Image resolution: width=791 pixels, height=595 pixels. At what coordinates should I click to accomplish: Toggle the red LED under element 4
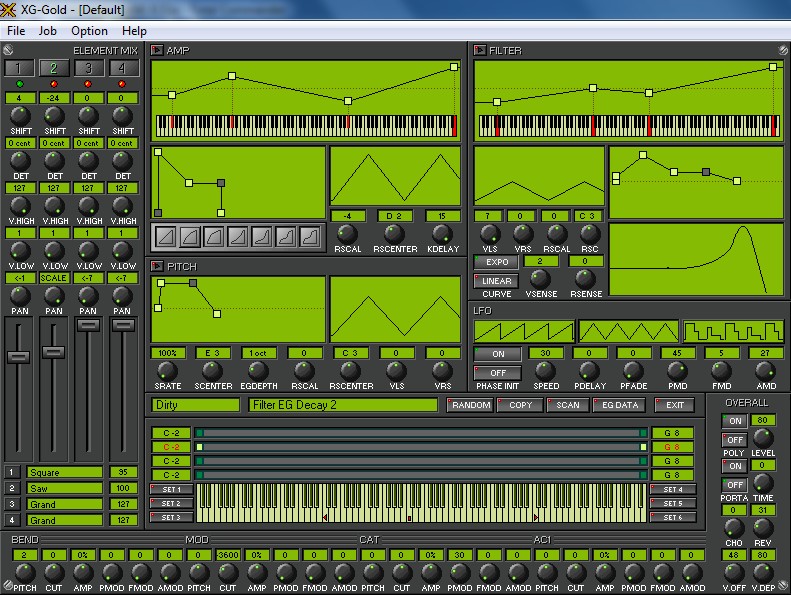tap(122, 84)
